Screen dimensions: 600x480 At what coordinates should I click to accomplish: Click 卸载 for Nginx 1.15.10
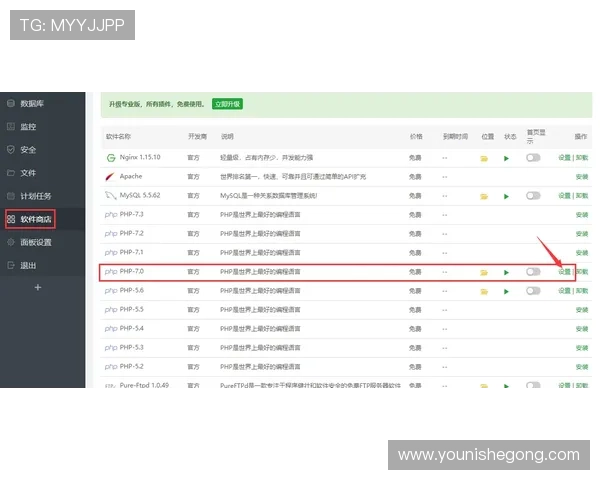[x=582, y=158]
